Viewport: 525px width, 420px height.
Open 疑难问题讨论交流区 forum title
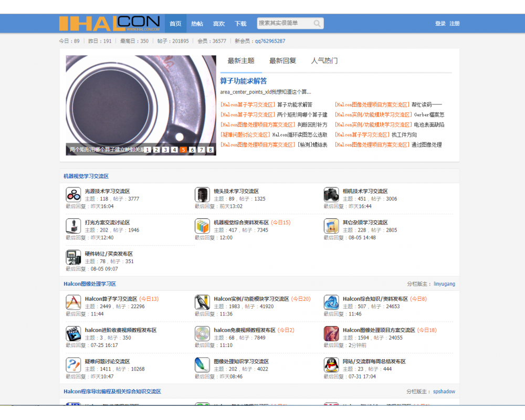point(107,361)
